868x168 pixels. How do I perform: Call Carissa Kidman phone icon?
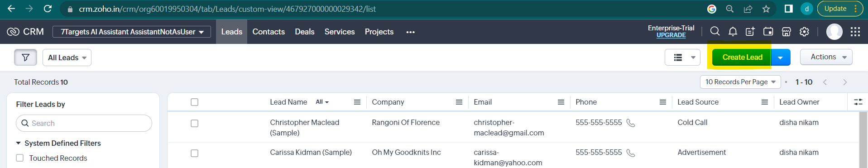click(631, 153)
